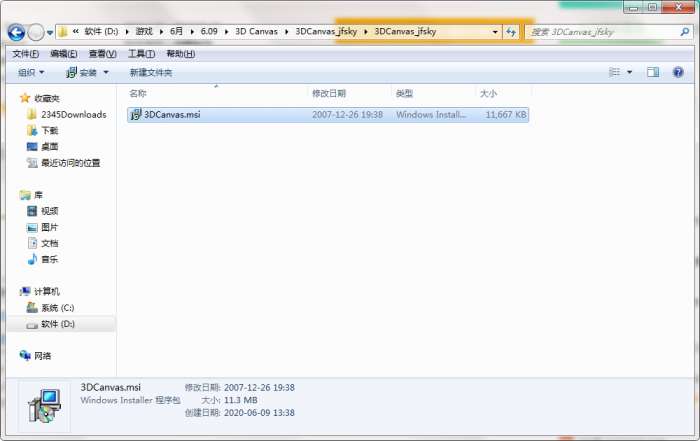This screenshot has width=700, height=441.
Task: Click the 11,667 KB size cell
Action: [x=506, y=115]
